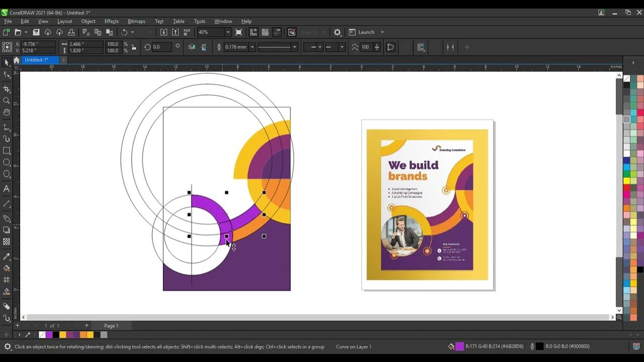Open the Welcome screen home tab
This screenshot has height=362, width=644.
tap(16, 60)
